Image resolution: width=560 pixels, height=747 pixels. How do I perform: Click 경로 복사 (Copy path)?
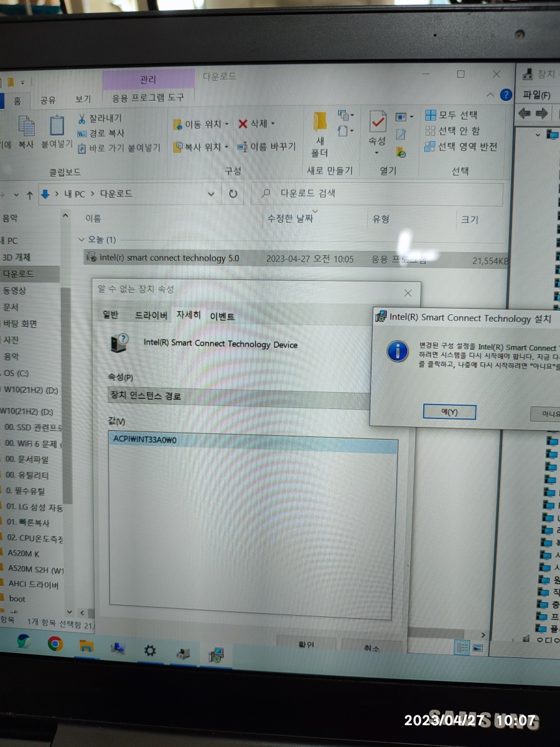point(101,133)
